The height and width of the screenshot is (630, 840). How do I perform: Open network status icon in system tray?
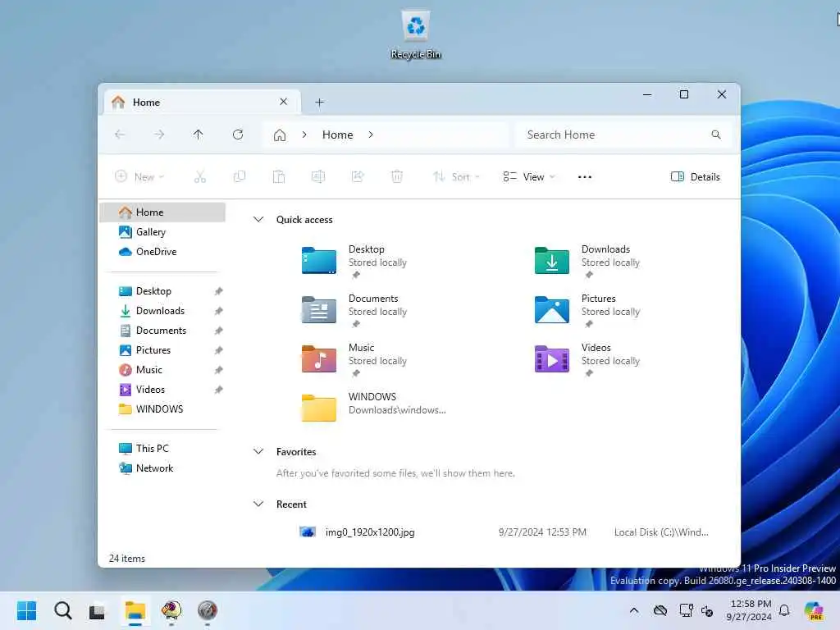(x=687, y=610)
